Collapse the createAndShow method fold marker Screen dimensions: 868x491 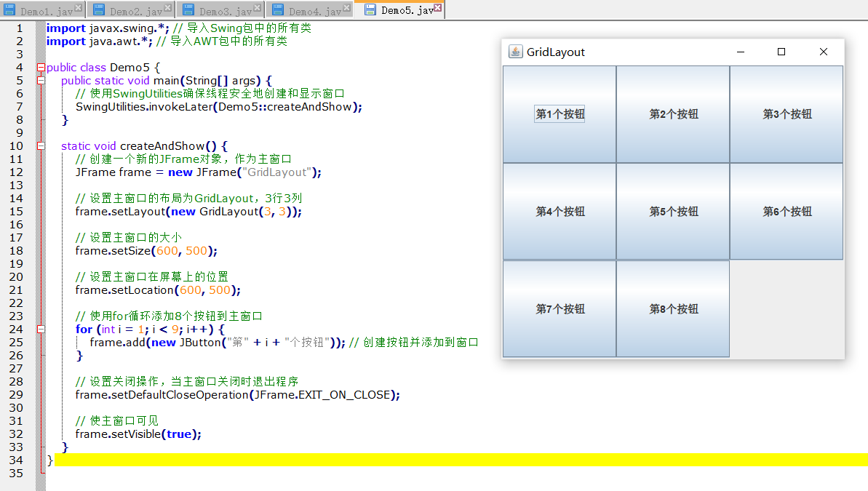41,146
